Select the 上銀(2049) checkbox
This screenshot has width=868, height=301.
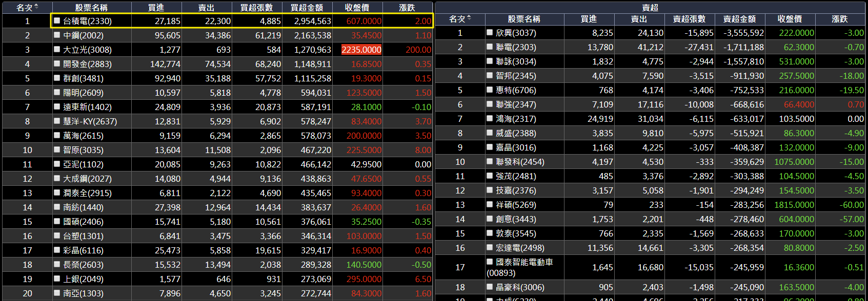pos(57,279)
